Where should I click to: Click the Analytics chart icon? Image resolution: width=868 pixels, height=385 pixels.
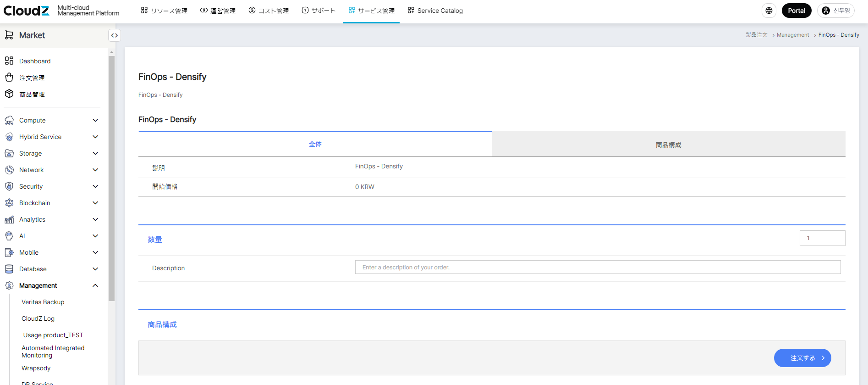9,219
